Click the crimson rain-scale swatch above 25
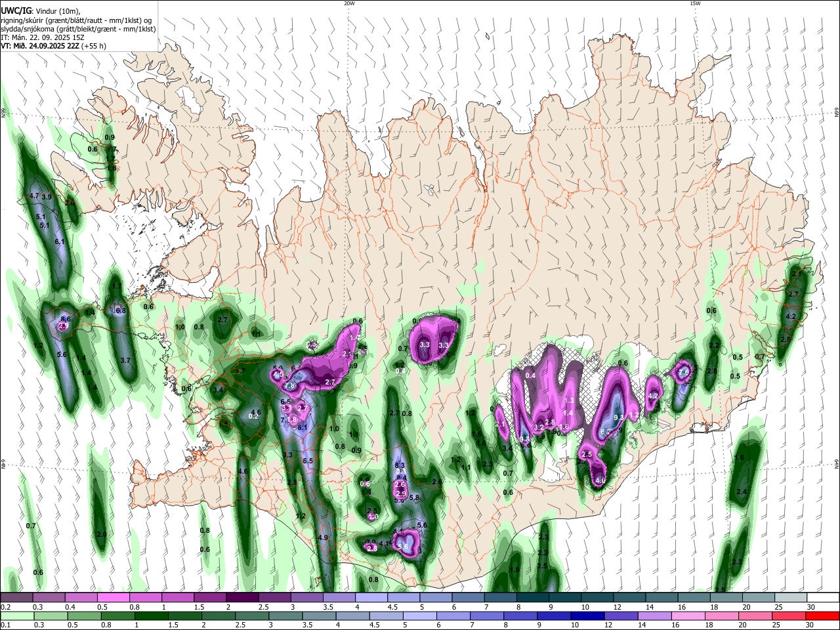 (x=788, y=616)
